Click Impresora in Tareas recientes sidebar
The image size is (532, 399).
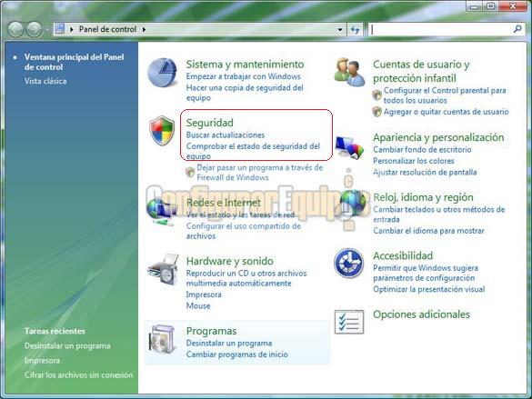(x=42, y=361)
